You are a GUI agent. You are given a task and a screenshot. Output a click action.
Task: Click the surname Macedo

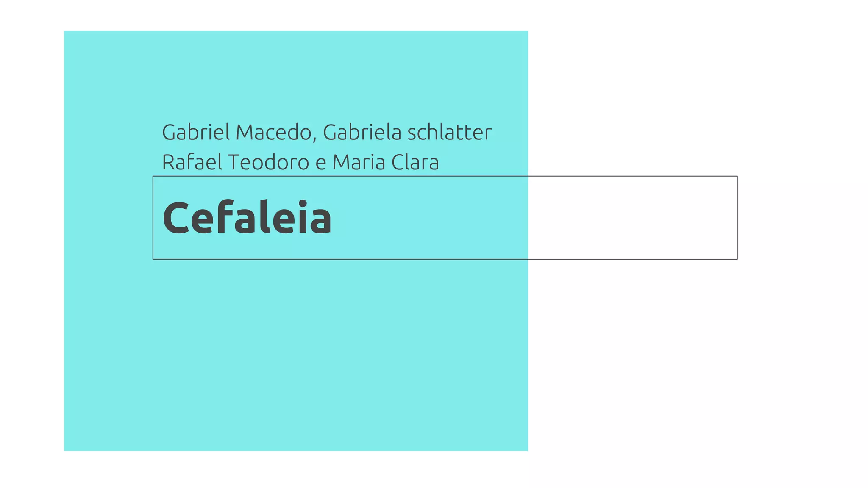(x=274, y=132)
